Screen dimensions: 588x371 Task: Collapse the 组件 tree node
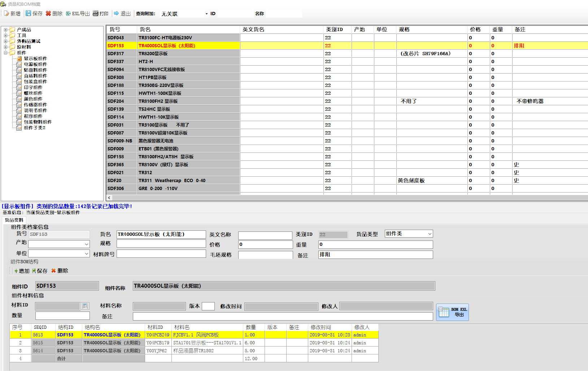[x=5, y=53]
